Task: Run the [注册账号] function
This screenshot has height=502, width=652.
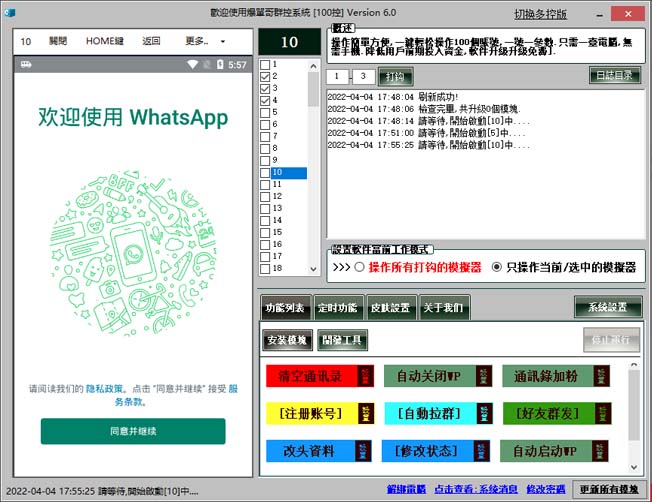Action: tap(312, 413)
